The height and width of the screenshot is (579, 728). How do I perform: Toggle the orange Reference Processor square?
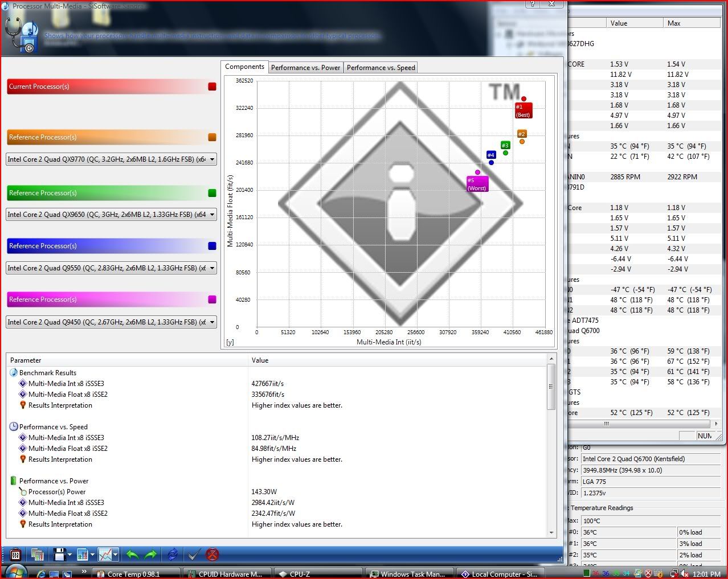(212, 137)
